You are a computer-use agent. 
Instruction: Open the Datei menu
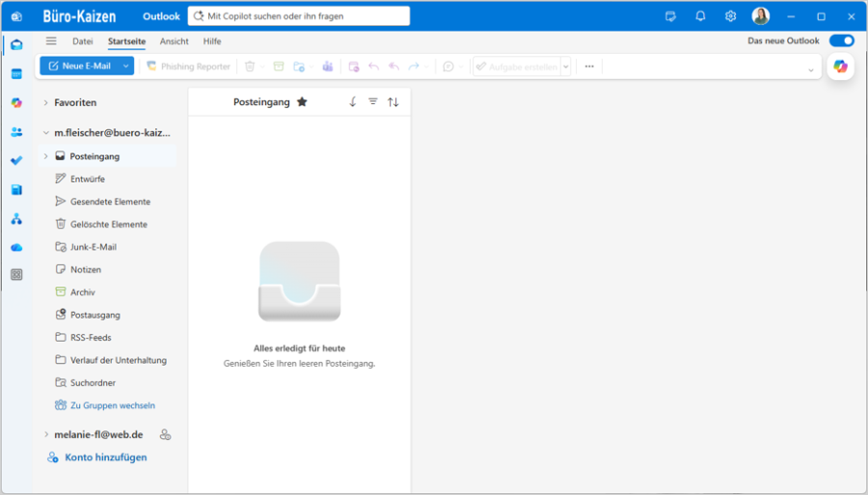pos(83,41)
